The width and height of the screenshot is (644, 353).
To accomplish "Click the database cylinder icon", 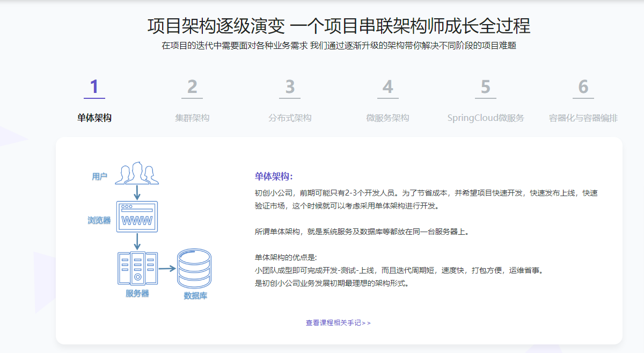I will [x=194, y=268].
